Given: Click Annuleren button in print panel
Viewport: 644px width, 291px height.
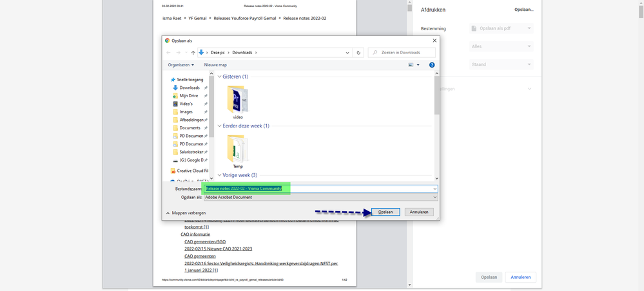Looking at the screenshot, I should coord(520,277).
